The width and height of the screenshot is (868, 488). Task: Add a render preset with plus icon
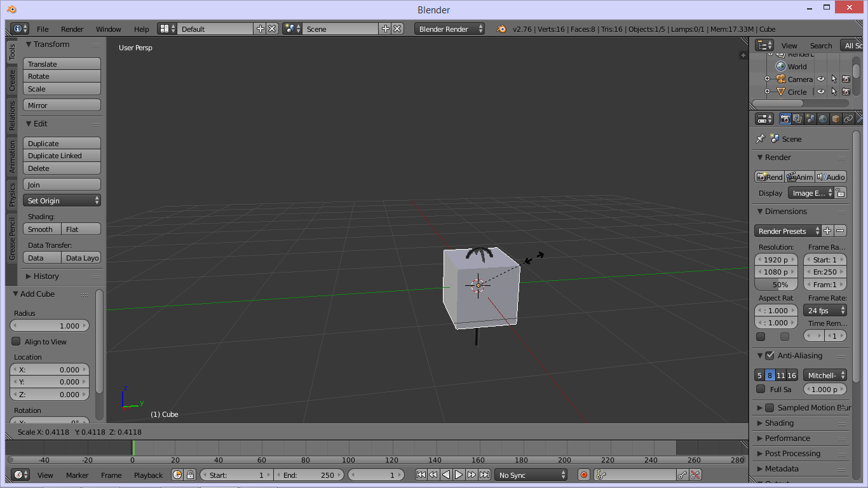827,231
